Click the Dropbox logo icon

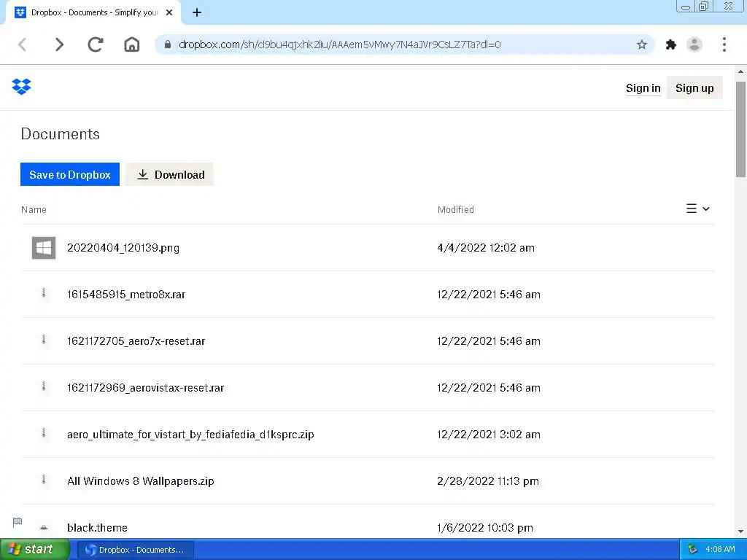pos(21,87)
